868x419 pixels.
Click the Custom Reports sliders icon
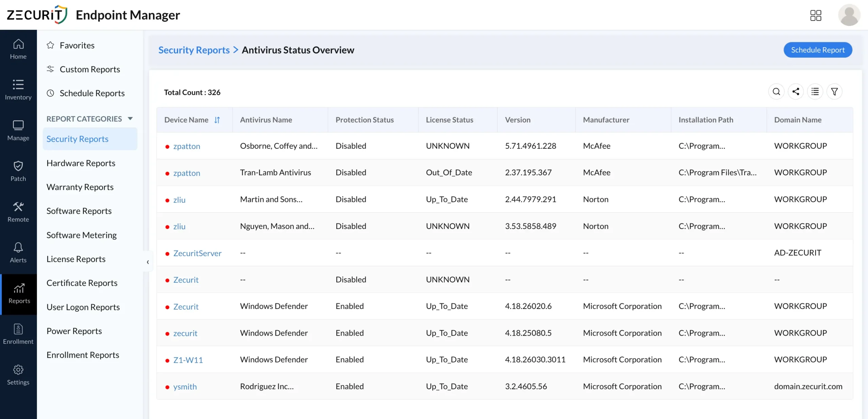pyautogui.click(x=51, y=69)
